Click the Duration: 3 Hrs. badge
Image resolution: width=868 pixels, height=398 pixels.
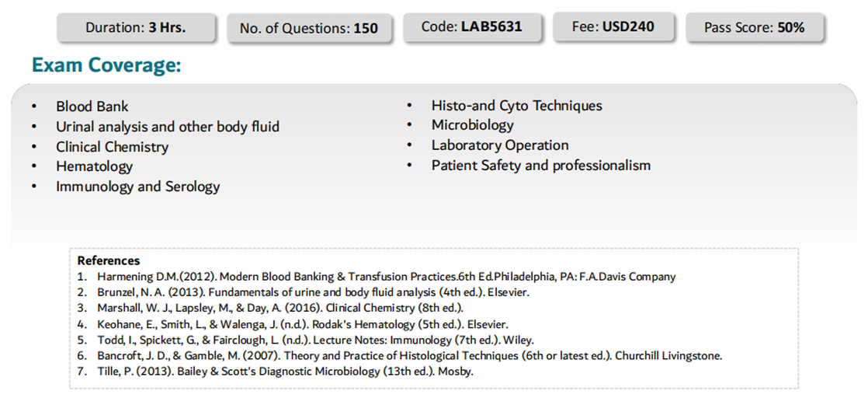pos(136,28)
